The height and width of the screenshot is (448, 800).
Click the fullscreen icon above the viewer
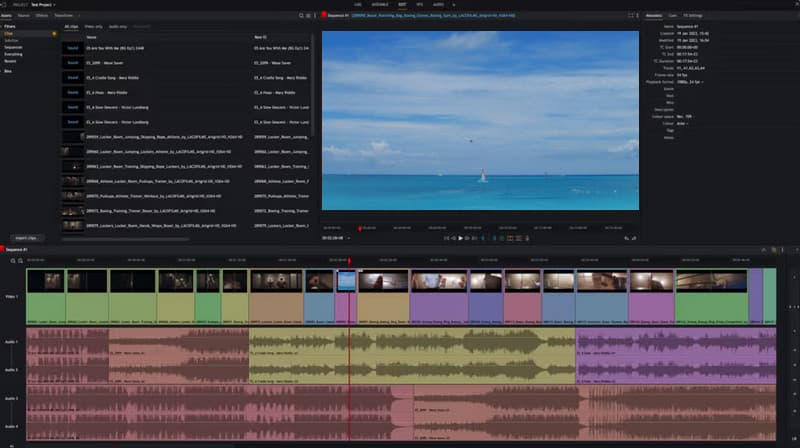tap(629, 16)
